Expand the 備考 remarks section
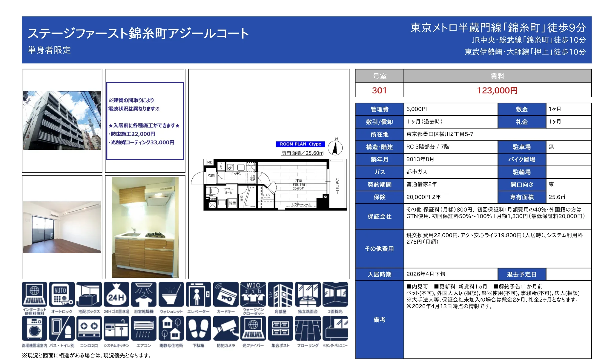Viewport: 614px width, 364px height. [x=380, y=320]
